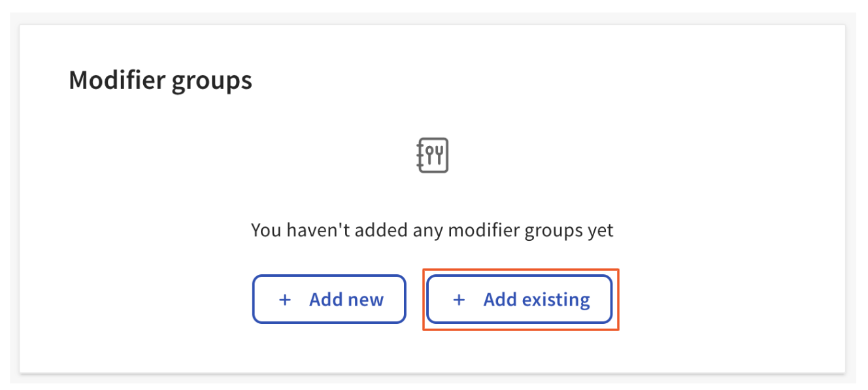The width and height of the screenshot is (868, 390).
Task: Click the word "groups" in the card heading
Action: [212, 82]
